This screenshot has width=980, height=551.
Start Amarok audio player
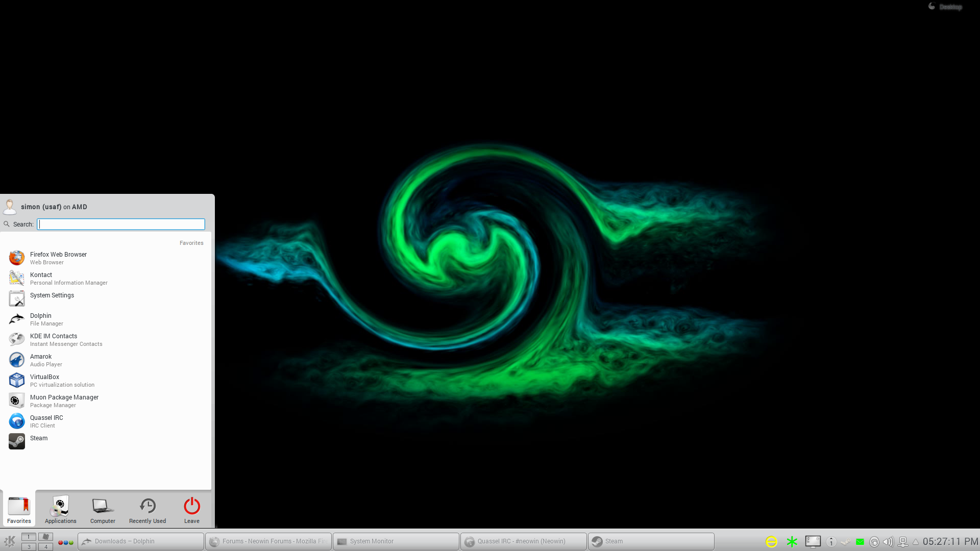[x=40, y=360]
